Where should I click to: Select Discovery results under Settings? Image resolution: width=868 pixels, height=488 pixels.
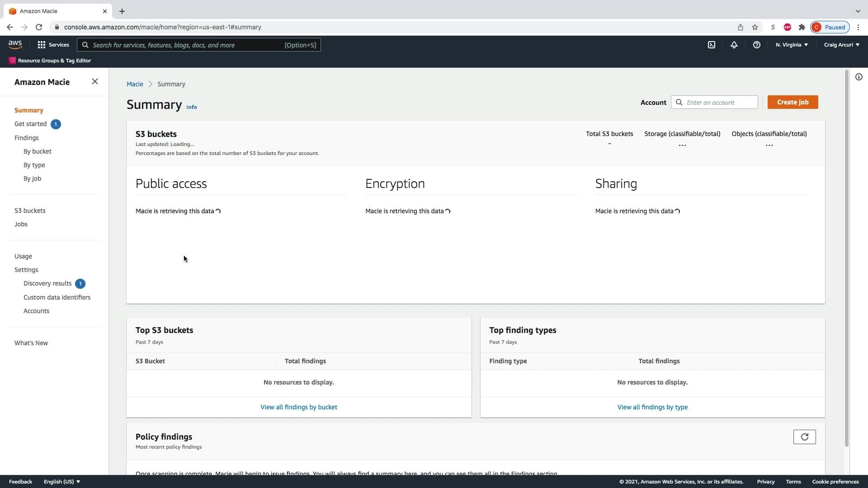47,283
